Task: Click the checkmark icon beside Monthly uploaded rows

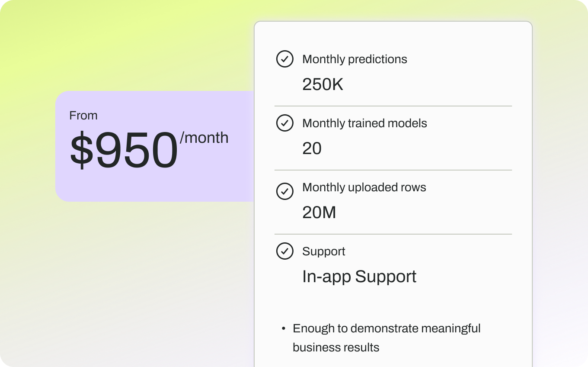Action: 284,191
